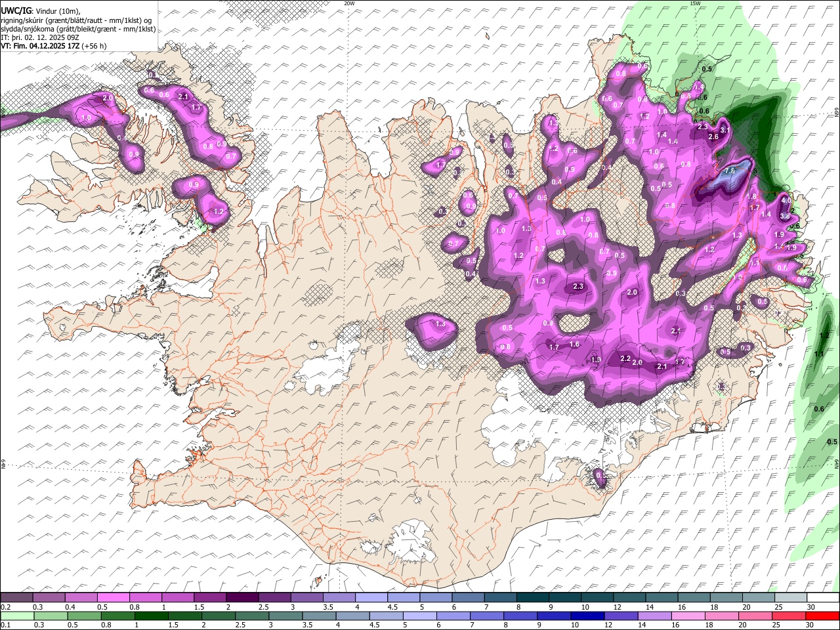
Task: Click the 3.1 precipitation value on the map
Action: [x=725, y=131]
